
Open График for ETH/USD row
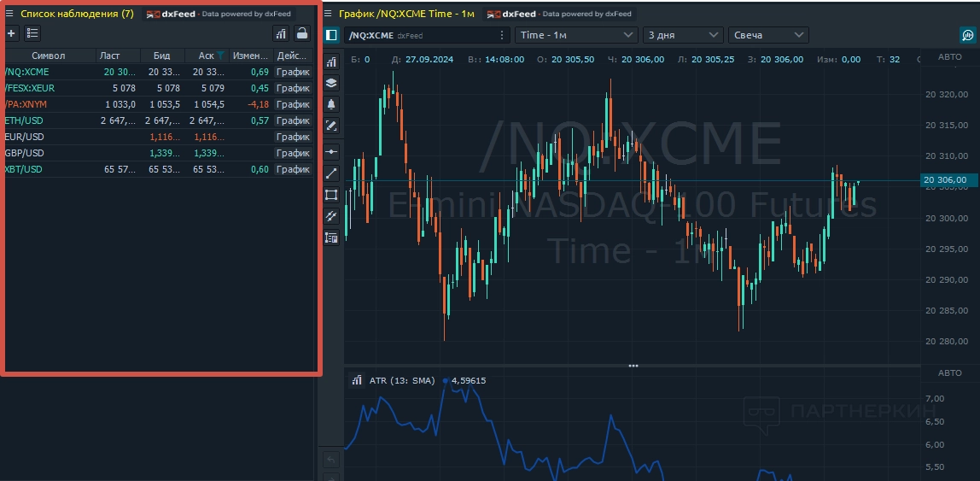coord(293,120)
